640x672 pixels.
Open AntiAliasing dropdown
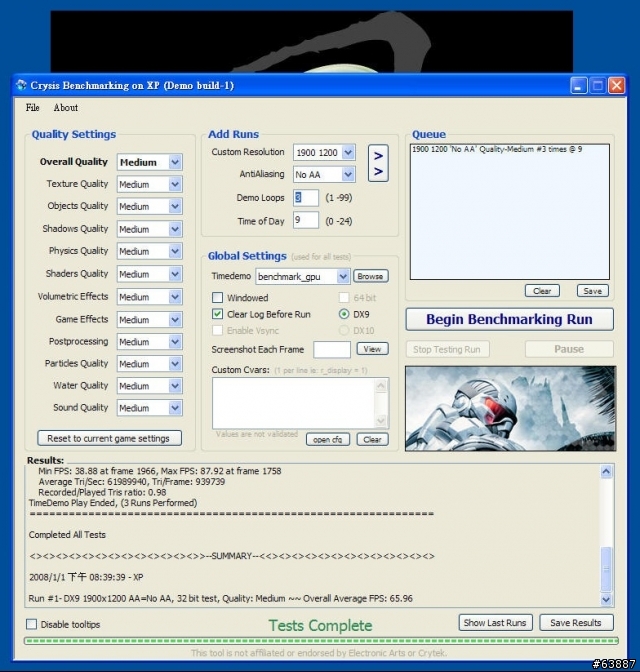[325, 174]
